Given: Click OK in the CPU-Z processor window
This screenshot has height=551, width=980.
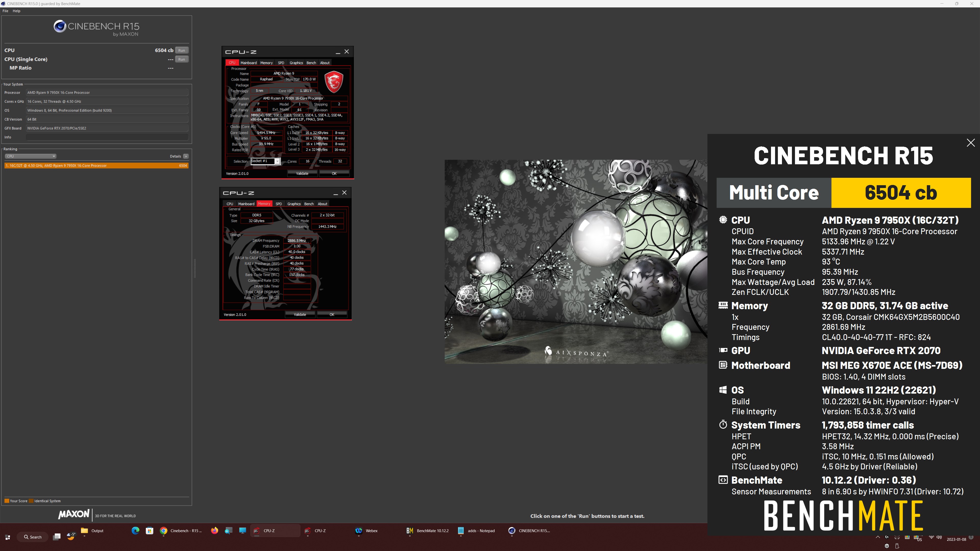Looking at the screenshot, I should (334, 173).
